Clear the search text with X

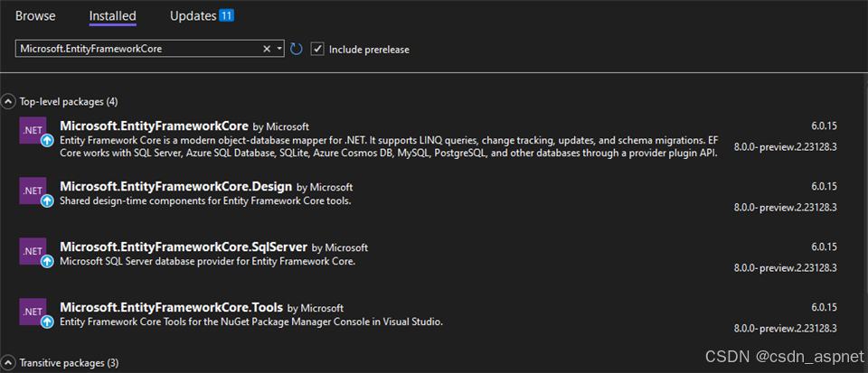266,49
